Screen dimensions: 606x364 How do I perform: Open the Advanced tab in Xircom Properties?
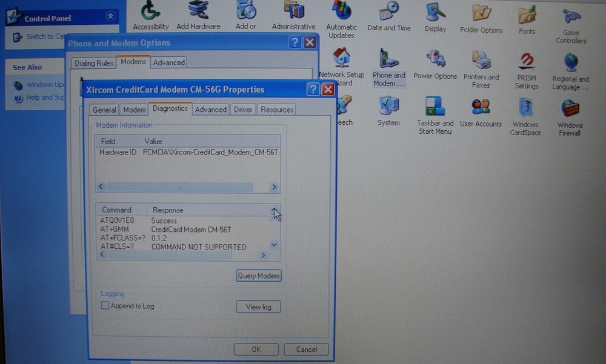211,110
